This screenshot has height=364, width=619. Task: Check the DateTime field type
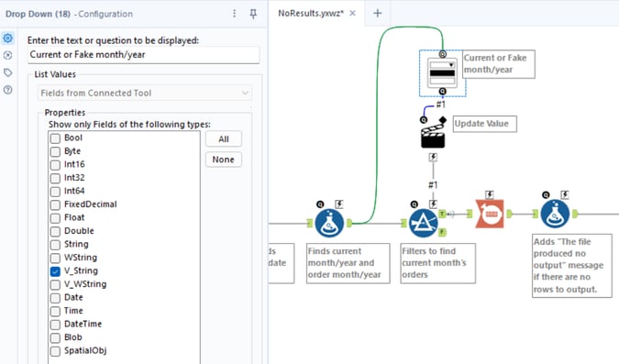[x=55, y=325]
